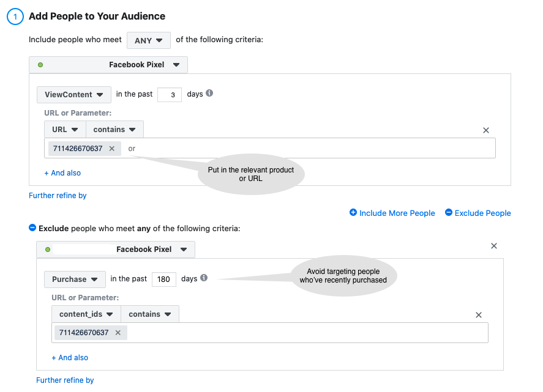
Task: Click the 3 days input field
Action: tap(170, 95)
